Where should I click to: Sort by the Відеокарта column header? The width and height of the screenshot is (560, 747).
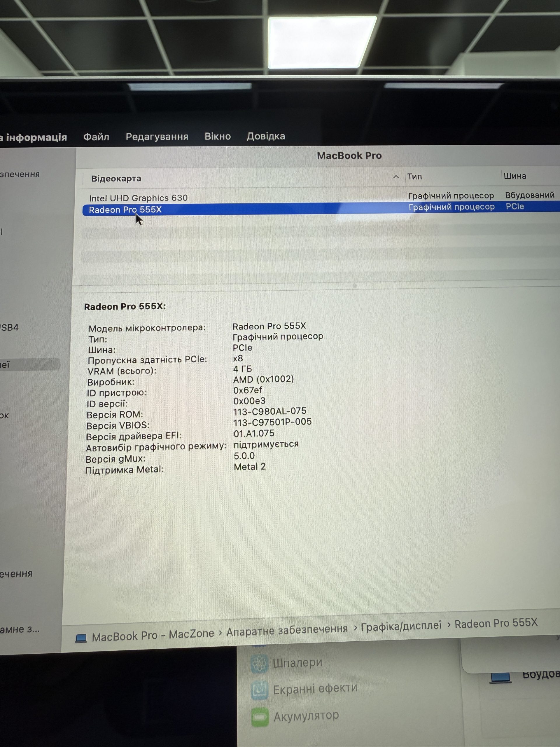tap(116, 178)
